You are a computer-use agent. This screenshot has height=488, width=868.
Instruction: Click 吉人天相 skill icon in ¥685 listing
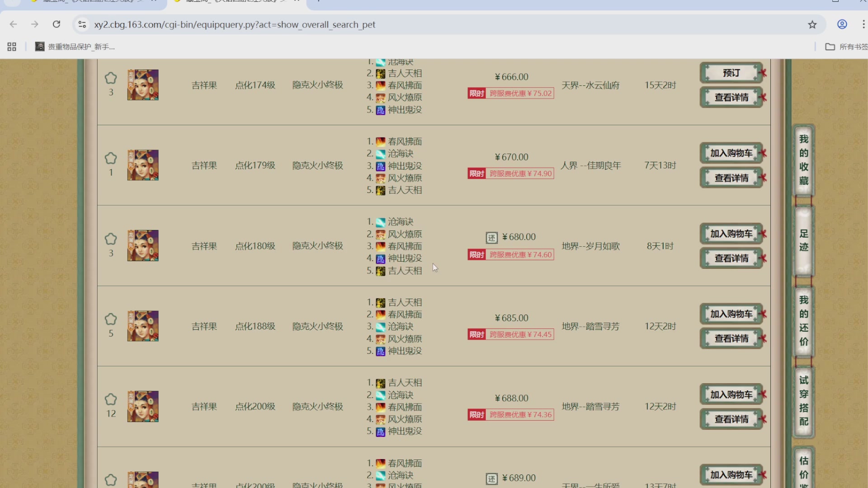pyautogui.click(x=381, y=303)
